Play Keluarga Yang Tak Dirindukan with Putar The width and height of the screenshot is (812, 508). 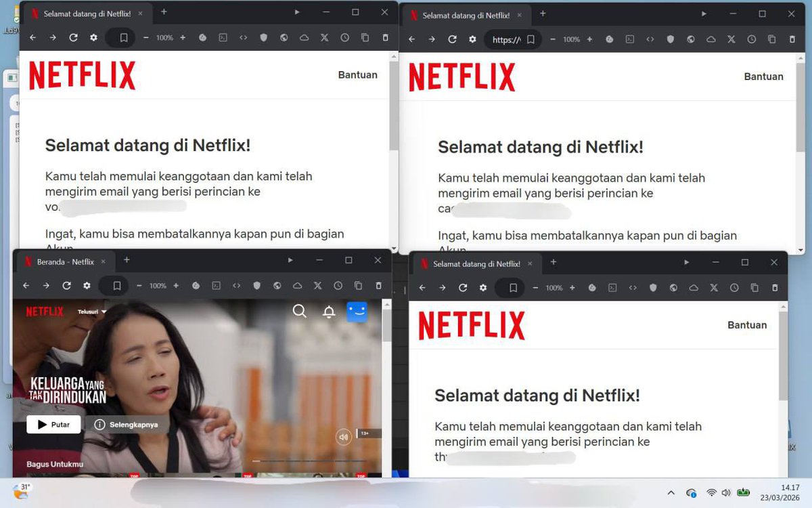(x=53, y=425)
